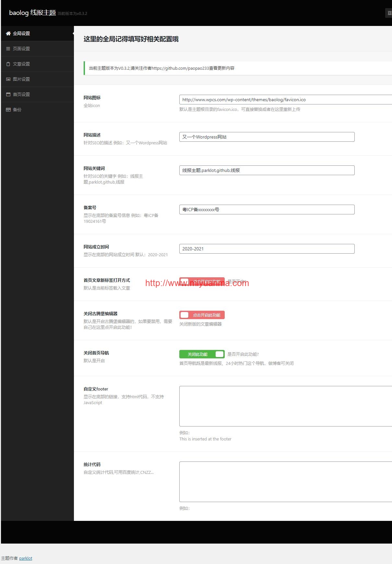
Task: Click into the 统计代码 textarea
Action: (x=286, y=482)
